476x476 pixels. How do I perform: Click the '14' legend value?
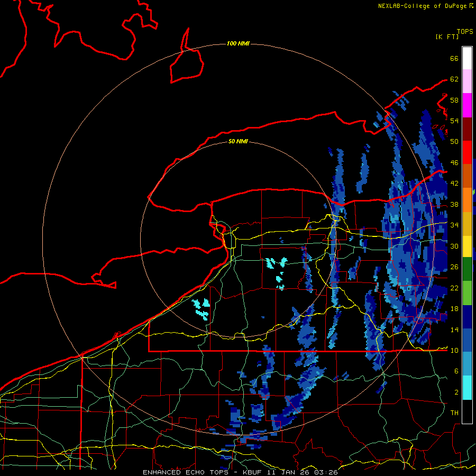click(454, 329)
